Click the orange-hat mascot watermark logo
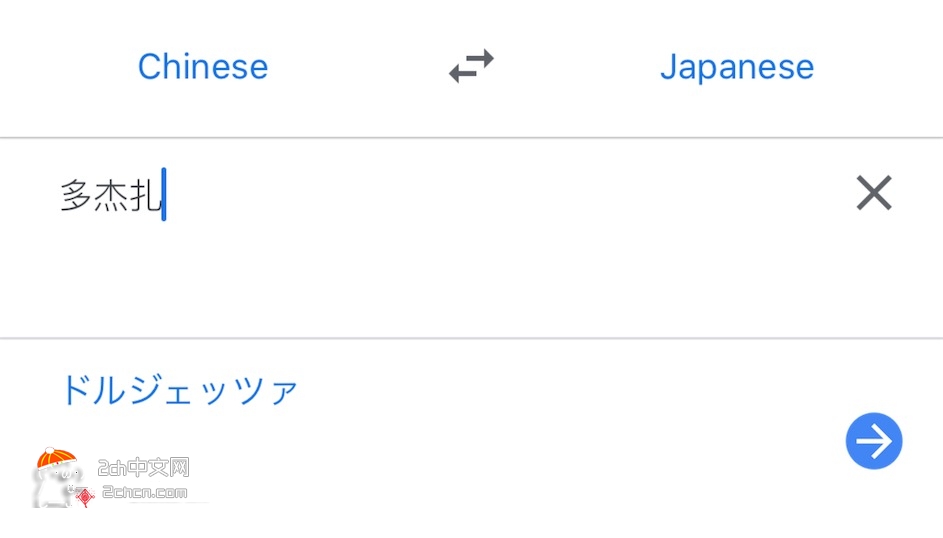Image resolution: width=943 pixels, height=538 pixels. 55,478
